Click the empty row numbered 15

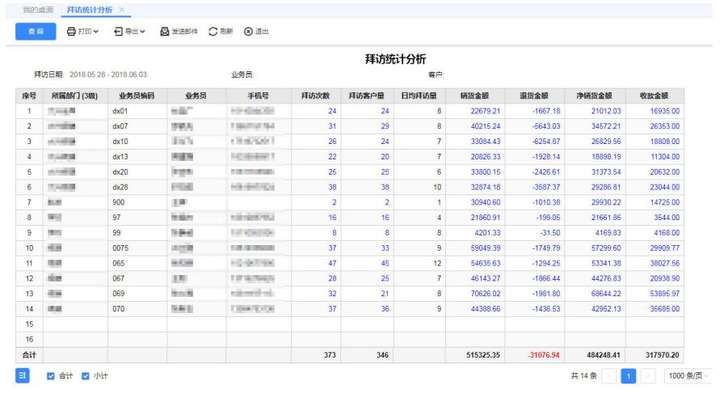(x=350, y=324)
